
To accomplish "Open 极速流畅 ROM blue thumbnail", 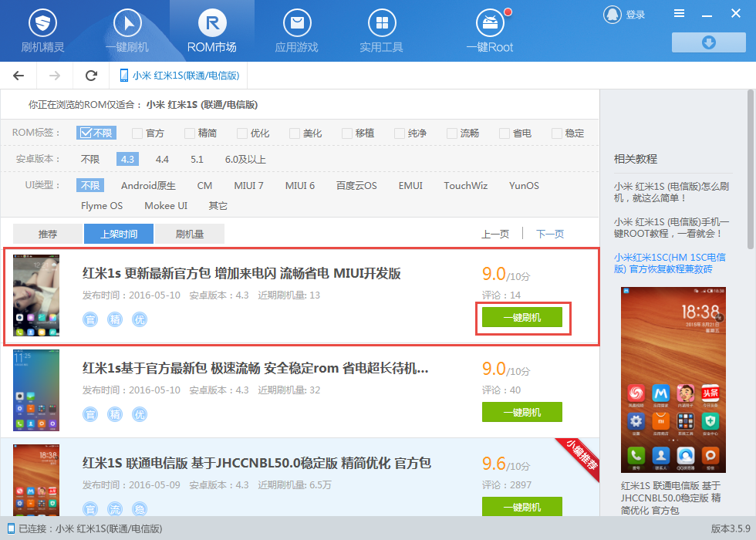I will 36,390.
